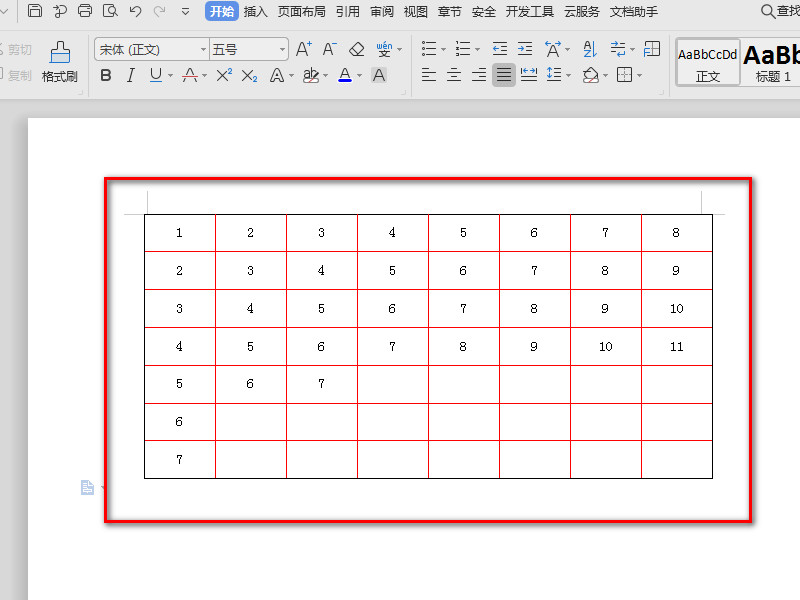
Task: Open the 视图 (View) tab
Action: (416, 11)
